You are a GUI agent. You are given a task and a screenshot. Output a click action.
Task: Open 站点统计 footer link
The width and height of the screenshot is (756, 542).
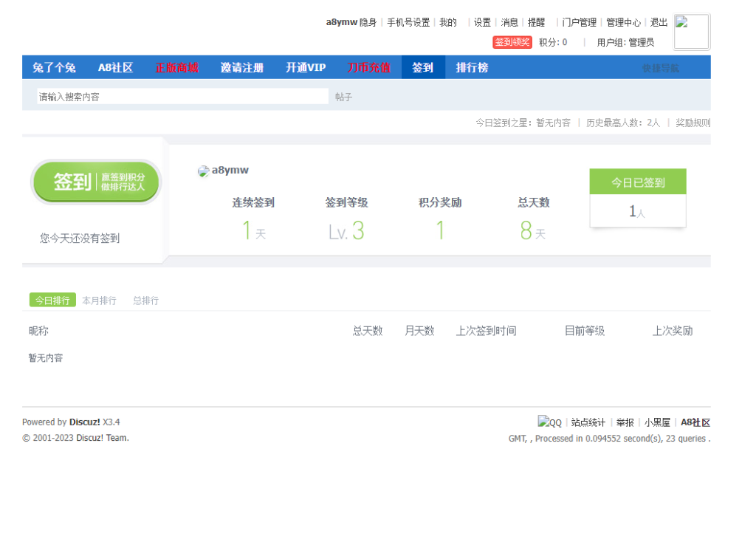tap(588, 422)
